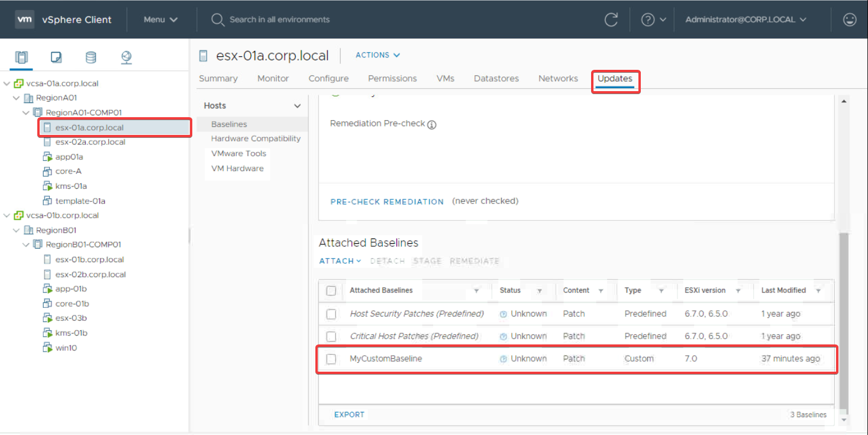This screenshot has height=435, width=868.
Task: Click PRE-CHECK REMEDIATION link
Action: click(387, 202)
